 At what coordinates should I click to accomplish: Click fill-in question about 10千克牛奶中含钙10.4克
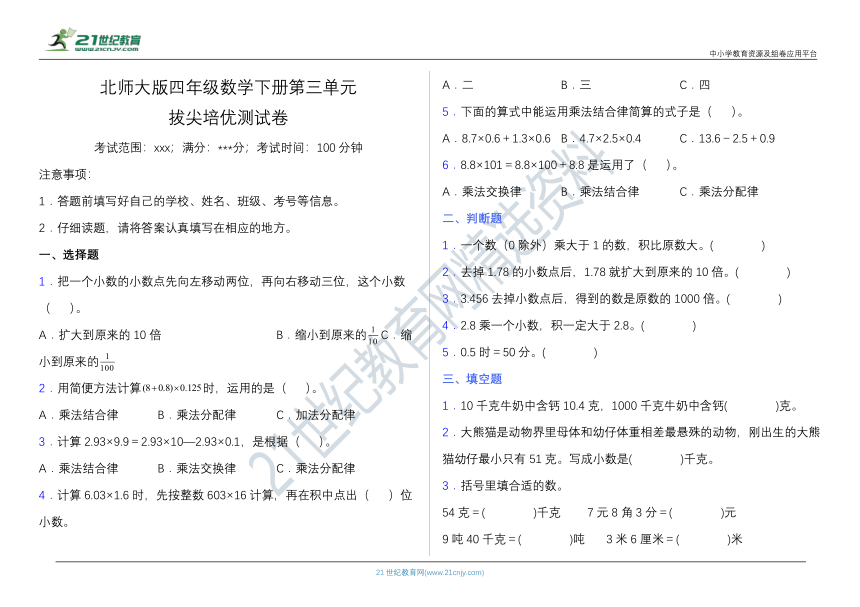click(x=620, y=406)
